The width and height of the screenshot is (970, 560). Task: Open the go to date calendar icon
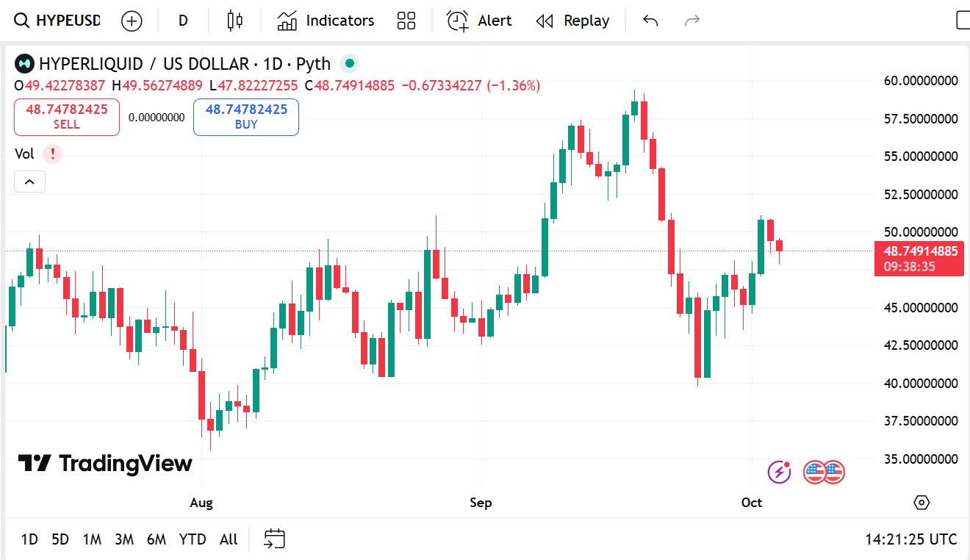[274, 539]
